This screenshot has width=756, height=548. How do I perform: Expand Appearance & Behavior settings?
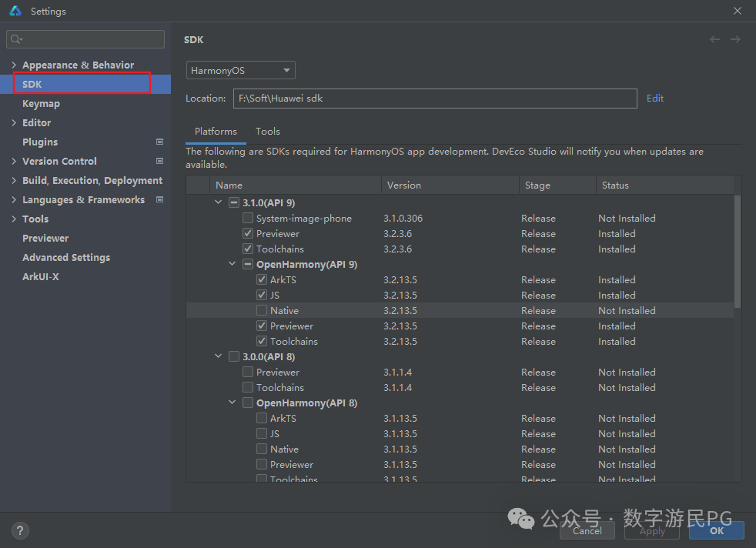14,65
